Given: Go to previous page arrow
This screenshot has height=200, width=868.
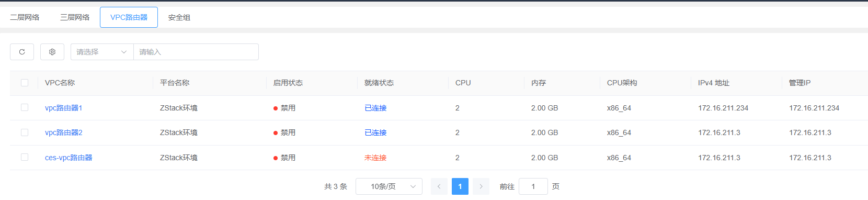Looking at the screenshot, I should pyautogui.click(x=439, y=186).
